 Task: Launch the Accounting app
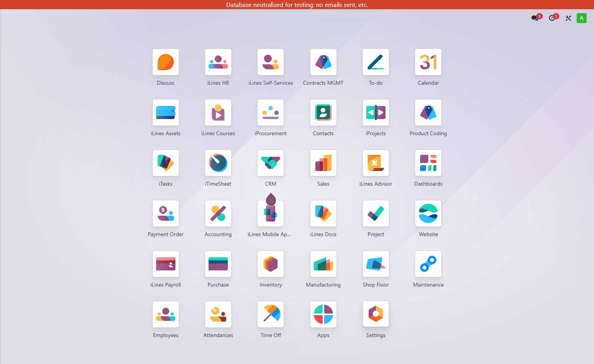click(x=218, y=213)
